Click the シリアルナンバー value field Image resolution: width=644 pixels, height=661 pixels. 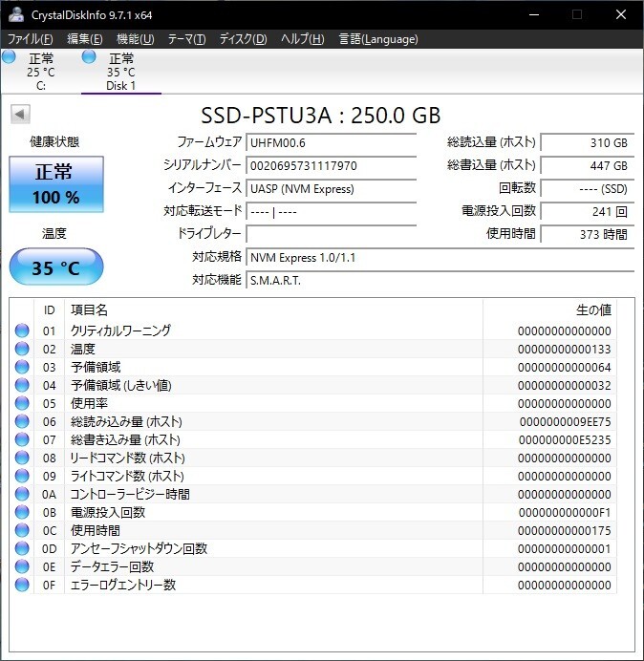click(x=331, y=165)
